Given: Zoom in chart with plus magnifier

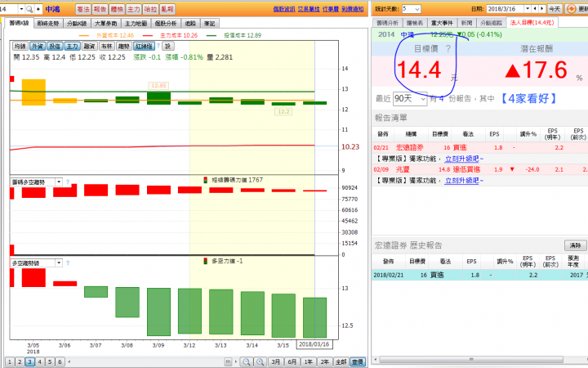Looking at the screenshot, I should click(260, 361).
